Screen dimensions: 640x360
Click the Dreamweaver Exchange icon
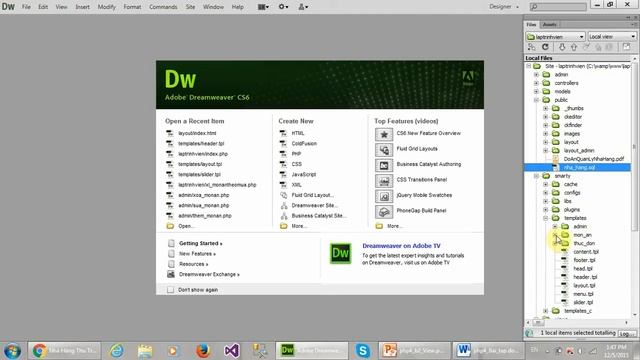click(x=171, y=274)
